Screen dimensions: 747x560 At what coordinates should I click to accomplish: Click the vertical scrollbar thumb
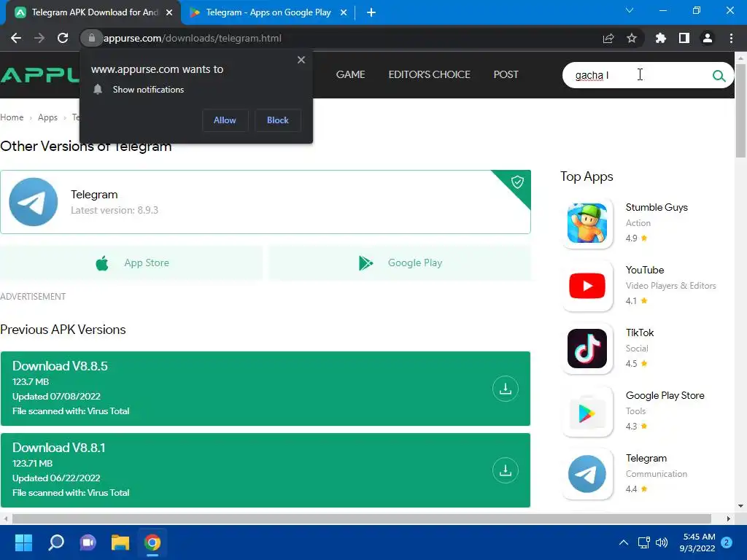tap(740, 111)
